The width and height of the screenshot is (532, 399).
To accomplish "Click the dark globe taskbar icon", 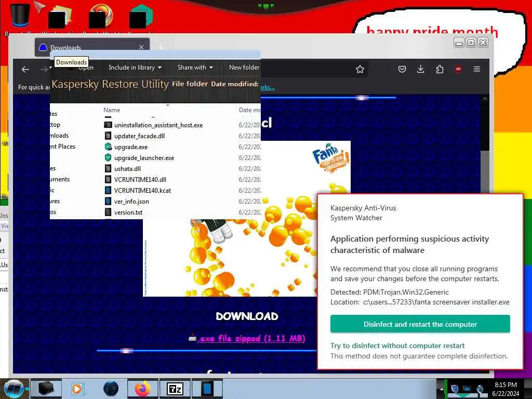I will point(111,389).
